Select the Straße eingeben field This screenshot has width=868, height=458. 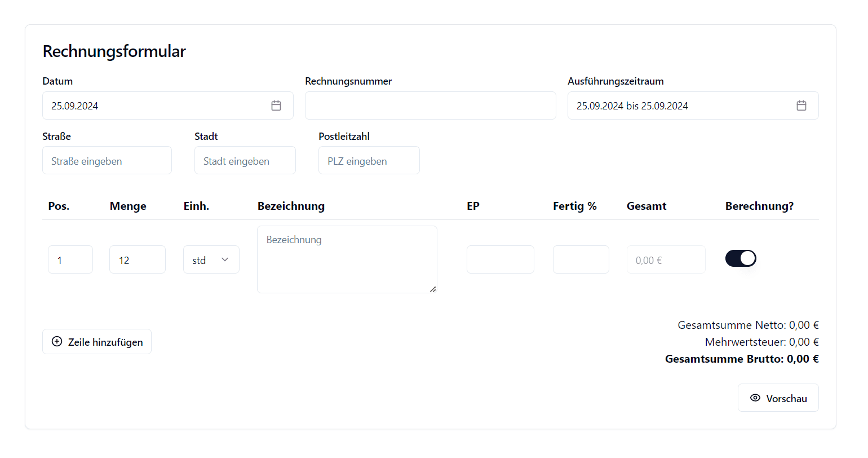pos(107,160)
